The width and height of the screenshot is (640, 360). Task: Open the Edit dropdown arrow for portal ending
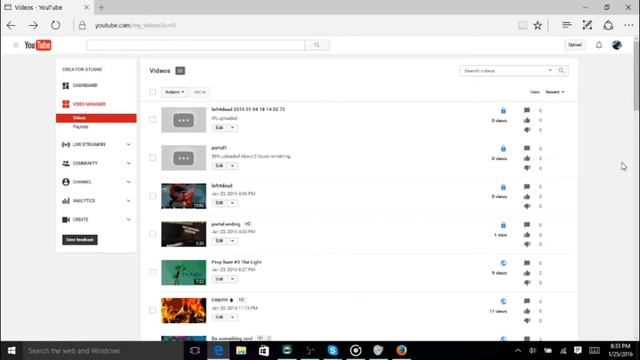pyautogui.click(x=232, y=241)
